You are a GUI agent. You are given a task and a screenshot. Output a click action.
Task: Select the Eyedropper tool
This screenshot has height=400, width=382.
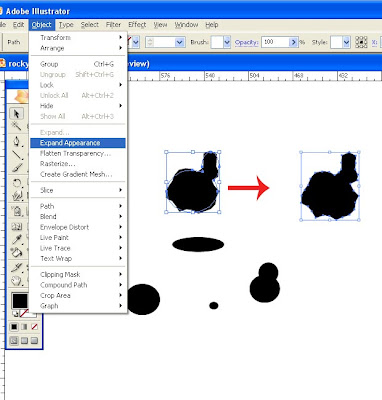tap(17, 239)
